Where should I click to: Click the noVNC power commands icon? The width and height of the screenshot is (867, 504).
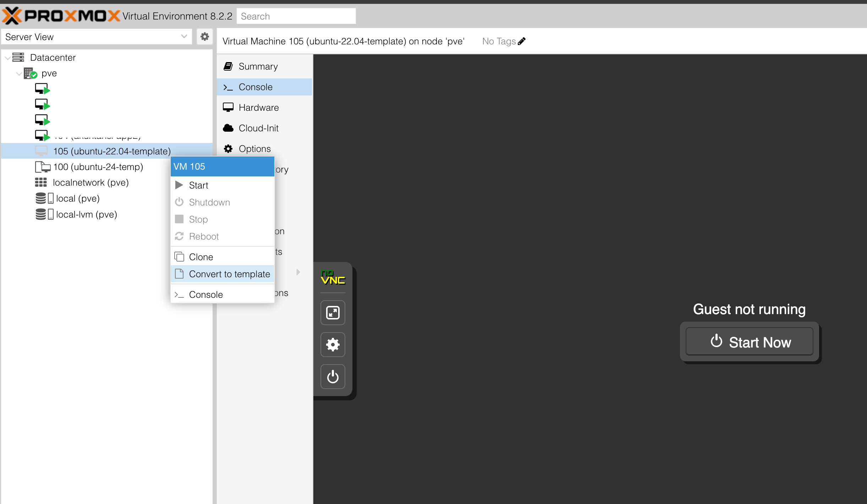click(x=333, y=376)
